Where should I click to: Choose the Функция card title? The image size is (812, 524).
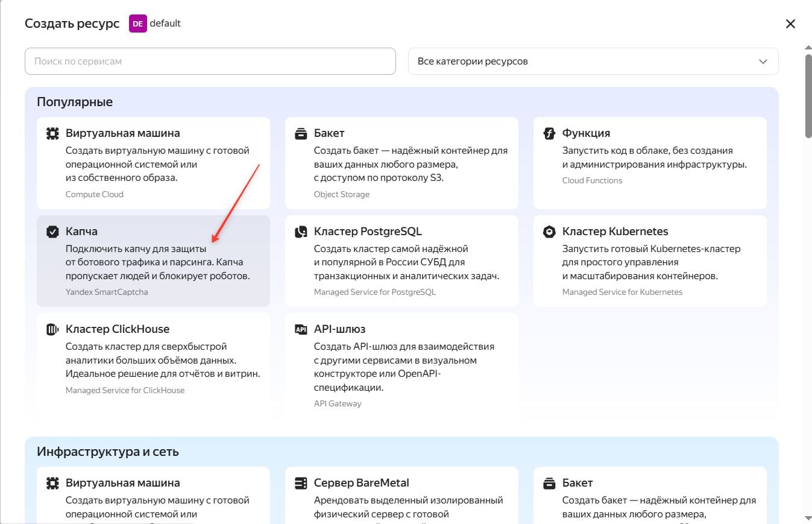point(587,133)
